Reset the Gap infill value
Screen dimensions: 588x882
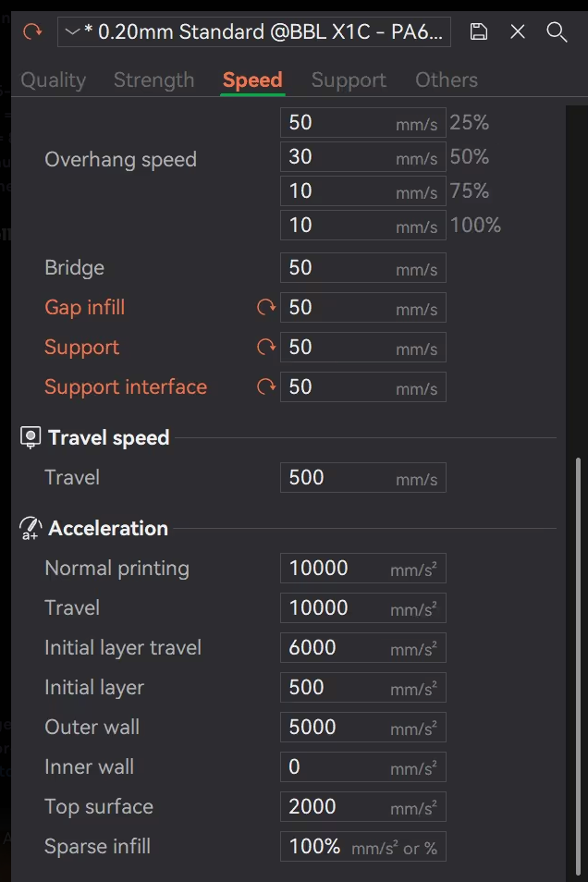(266, 308)
